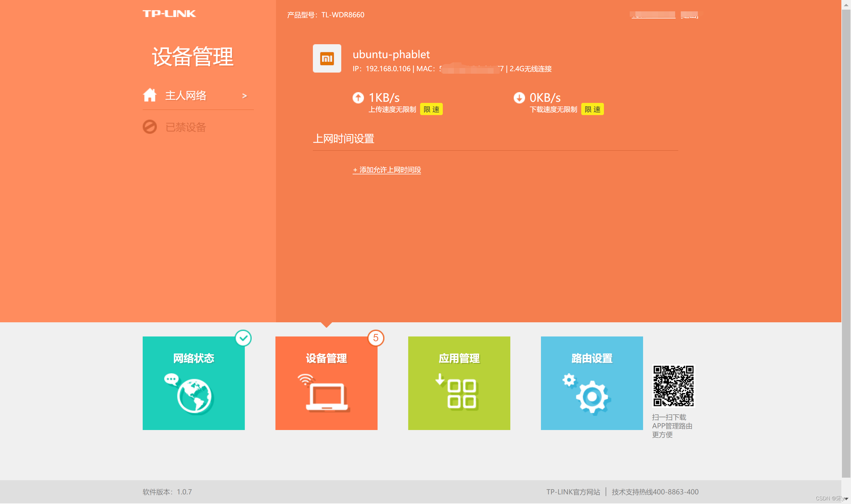
Task: Select 主人网络 in the sidebar
Action: tap(186, 96)
